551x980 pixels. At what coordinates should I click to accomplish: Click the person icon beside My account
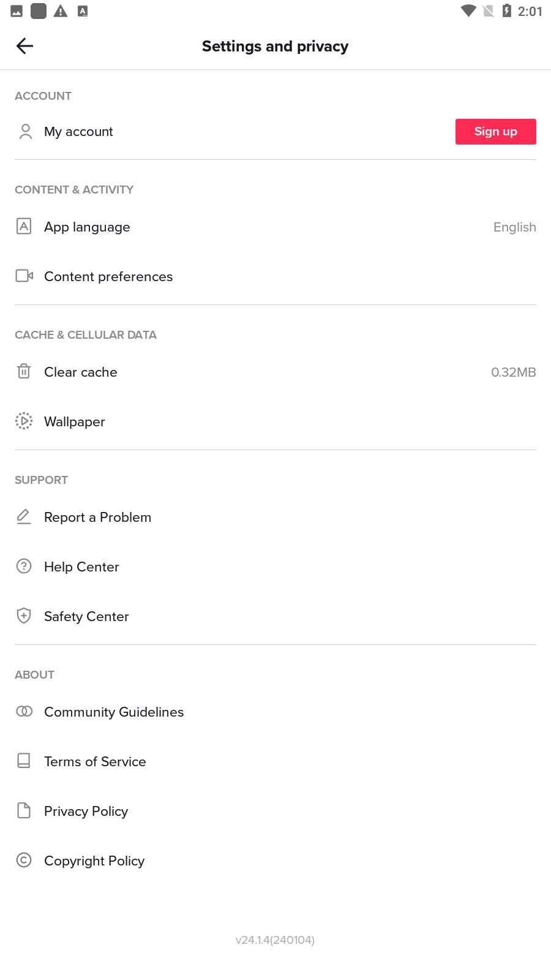tap(25, 132)
